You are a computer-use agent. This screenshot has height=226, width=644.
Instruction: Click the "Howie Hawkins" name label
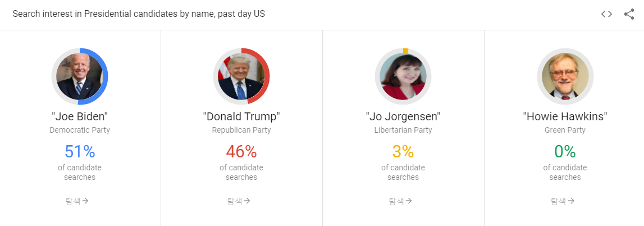(565, 116)
